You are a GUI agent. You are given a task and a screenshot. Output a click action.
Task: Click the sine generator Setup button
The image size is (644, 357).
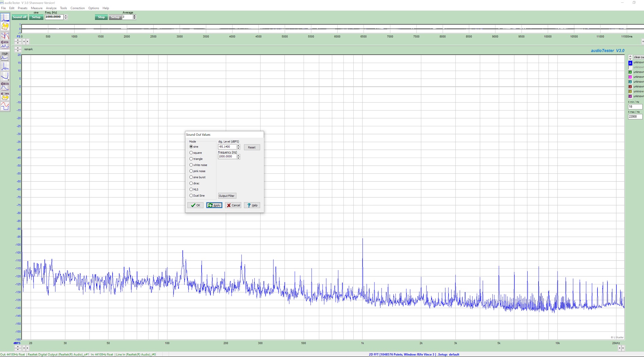(x=36, y=17)
